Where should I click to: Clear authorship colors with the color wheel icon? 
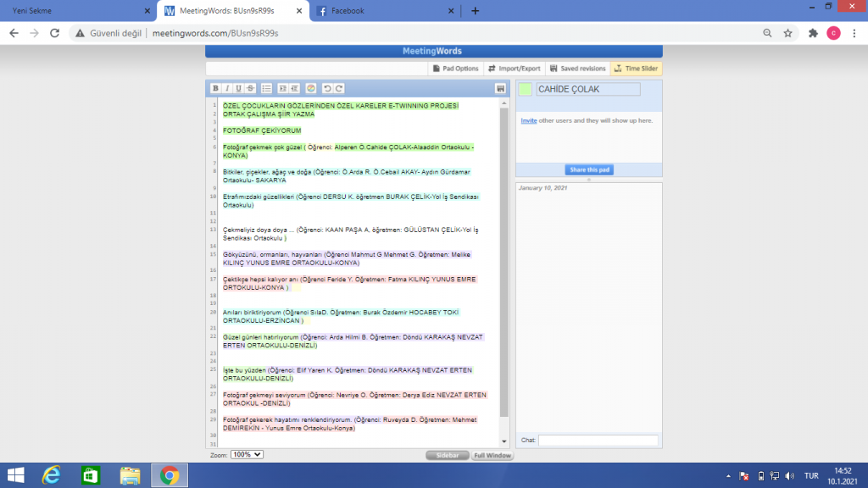coord(310,88)
